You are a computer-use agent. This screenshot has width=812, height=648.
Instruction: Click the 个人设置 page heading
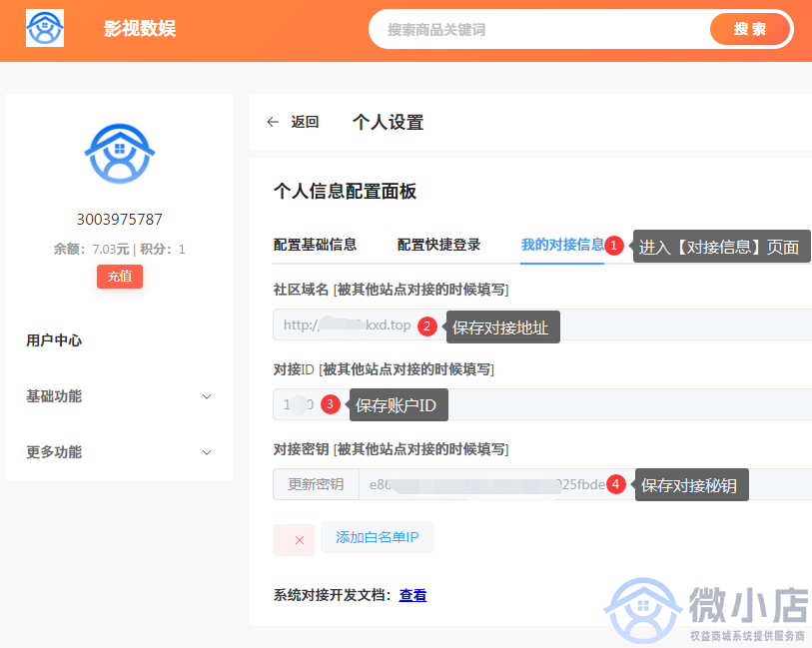[388, 123]
